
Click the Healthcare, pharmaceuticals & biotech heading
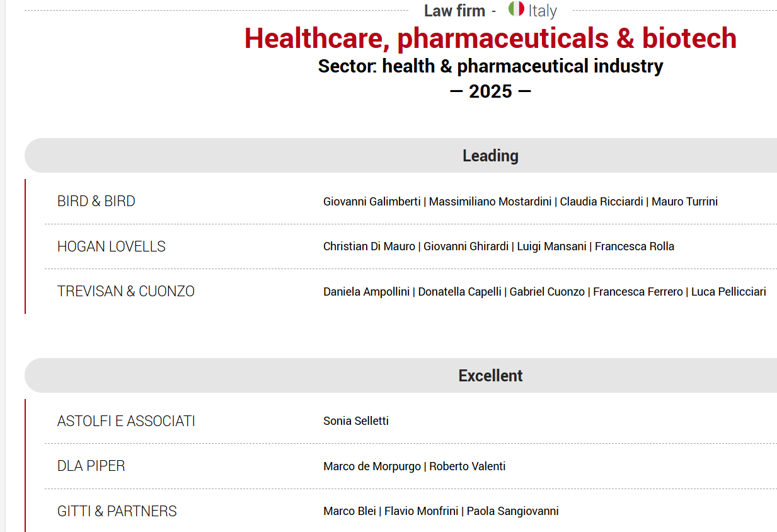point(490,38)
